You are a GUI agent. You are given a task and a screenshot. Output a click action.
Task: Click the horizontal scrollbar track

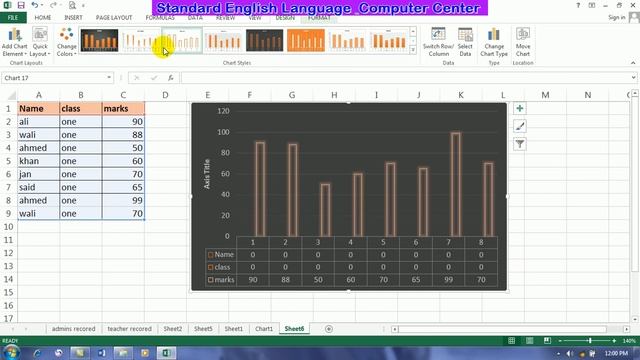(x=510, y=329)
